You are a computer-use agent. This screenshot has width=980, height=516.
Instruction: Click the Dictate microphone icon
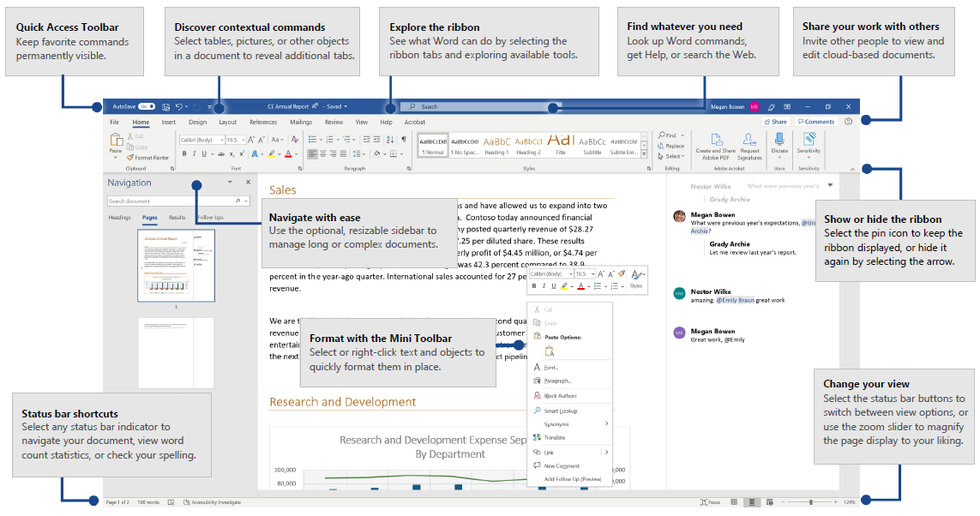point(779,139)
